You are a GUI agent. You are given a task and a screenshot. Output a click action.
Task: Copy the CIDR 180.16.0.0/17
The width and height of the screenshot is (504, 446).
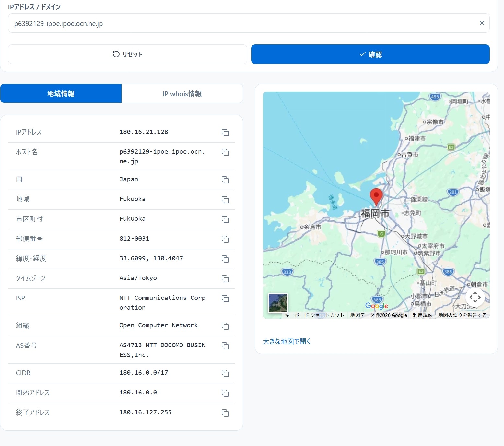click(225, 373)
